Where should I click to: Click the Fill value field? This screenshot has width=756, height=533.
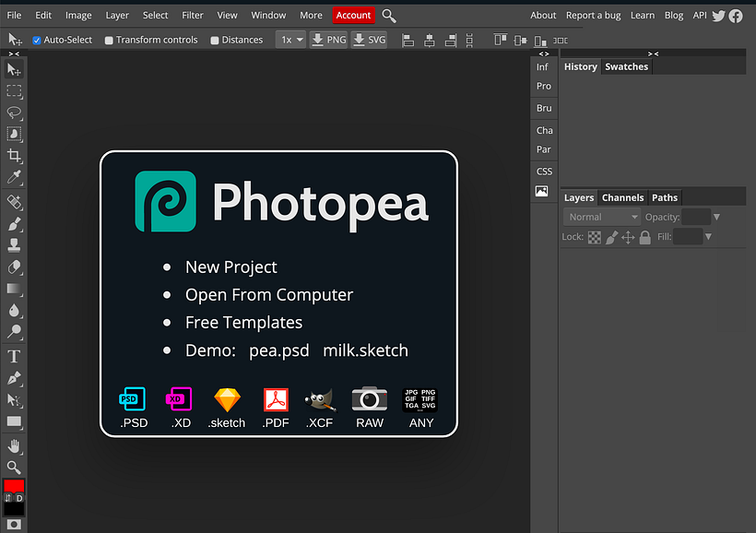coord(688,237)
